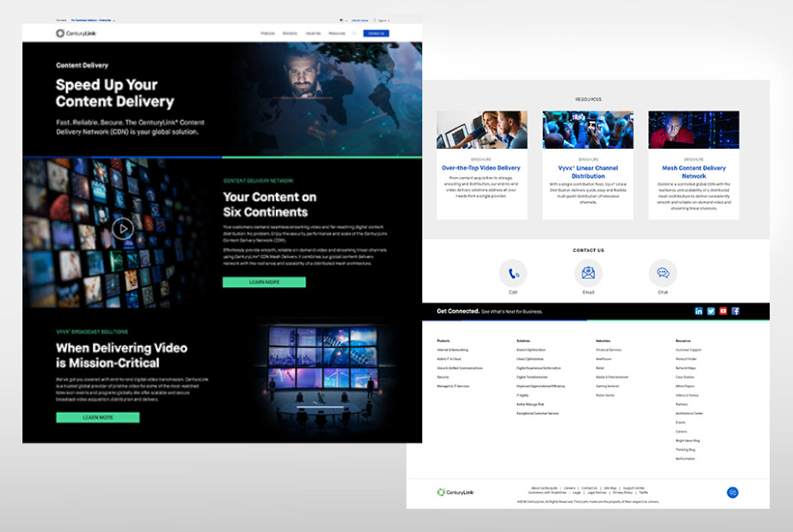Expand the For Business Medium-Enterprise dropdown

tap(93, 20)
